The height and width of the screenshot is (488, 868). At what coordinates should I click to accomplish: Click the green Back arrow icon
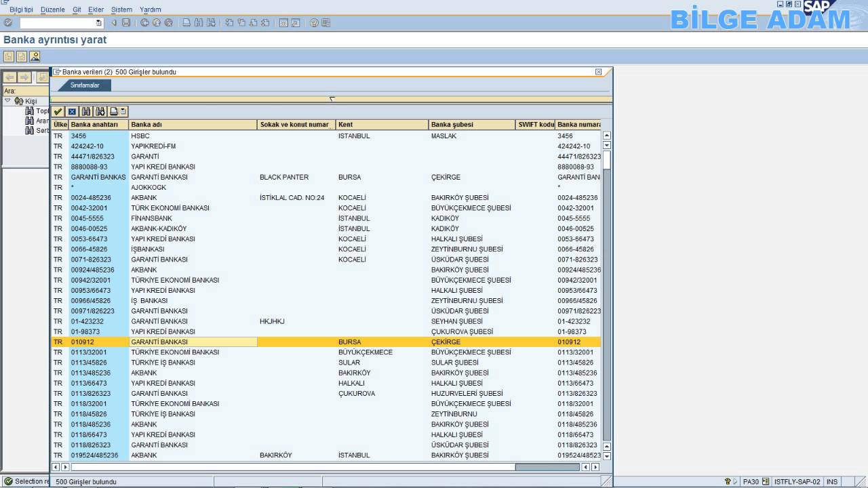pyautogui.click(x=144, y=23)
